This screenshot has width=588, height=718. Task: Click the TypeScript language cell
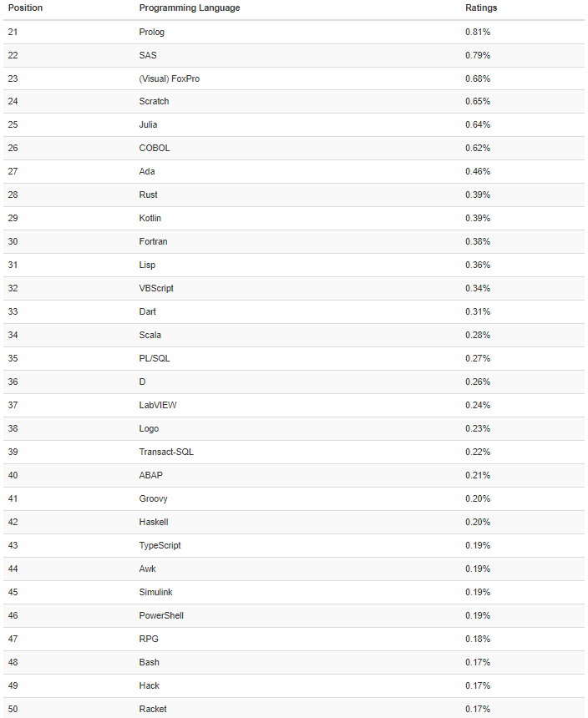click(x=160, y=545)
